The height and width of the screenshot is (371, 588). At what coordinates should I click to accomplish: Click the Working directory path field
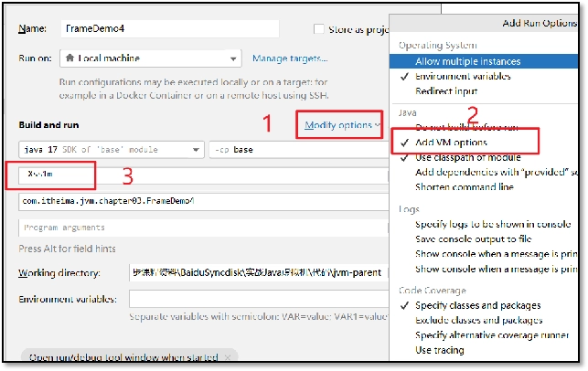[x=259, y=272]
